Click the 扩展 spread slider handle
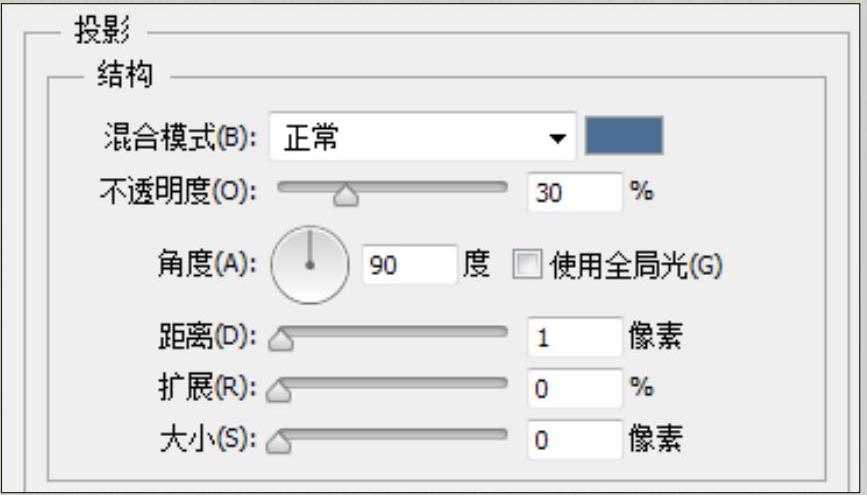 [282, 393]
